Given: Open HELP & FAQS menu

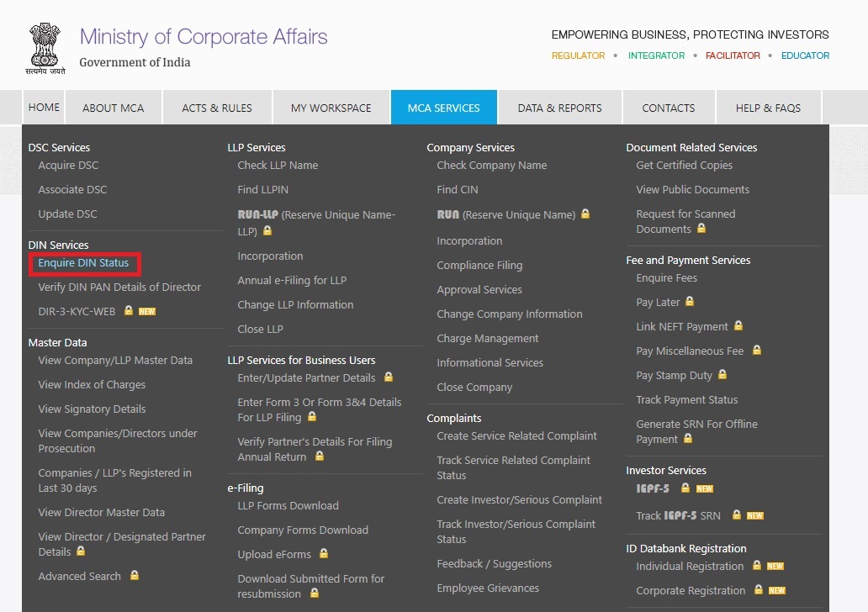Looking at the screenshot, I should tap(769, 108).
